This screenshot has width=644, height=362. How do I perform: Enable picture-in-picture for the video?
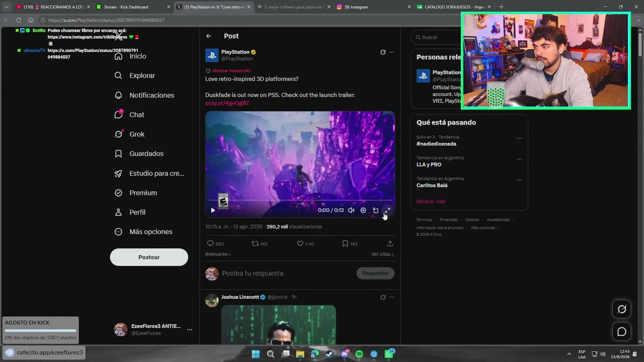pyautogui.click(x=375, y=210)
